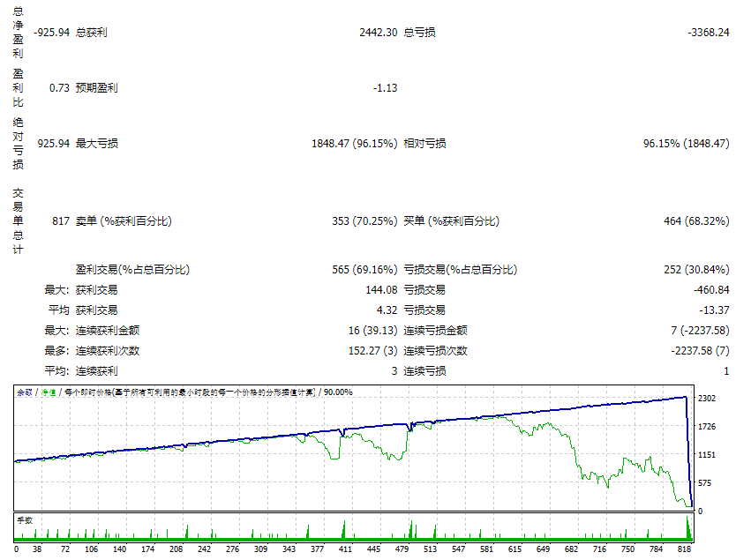Screen dimensions: 736x560
Task: Click the 最大亏损 label
Action: [x=97, y=143]
